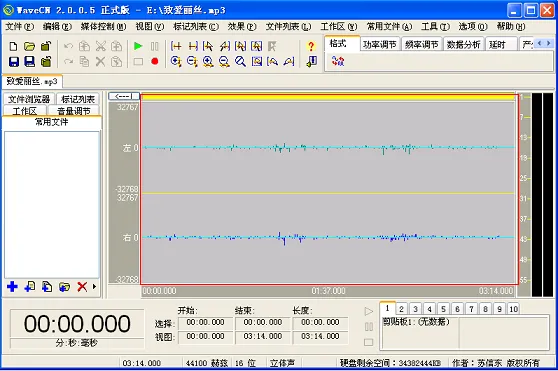Click vertical zoom-in magnifier with plus
This screenshot has height=371, width=558.
(x=176, y=62)
